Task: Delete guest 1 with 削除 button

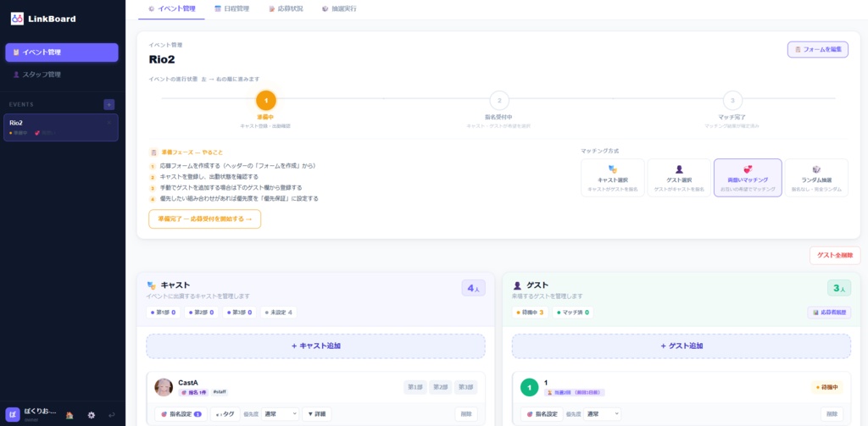Action: [832, 414]
